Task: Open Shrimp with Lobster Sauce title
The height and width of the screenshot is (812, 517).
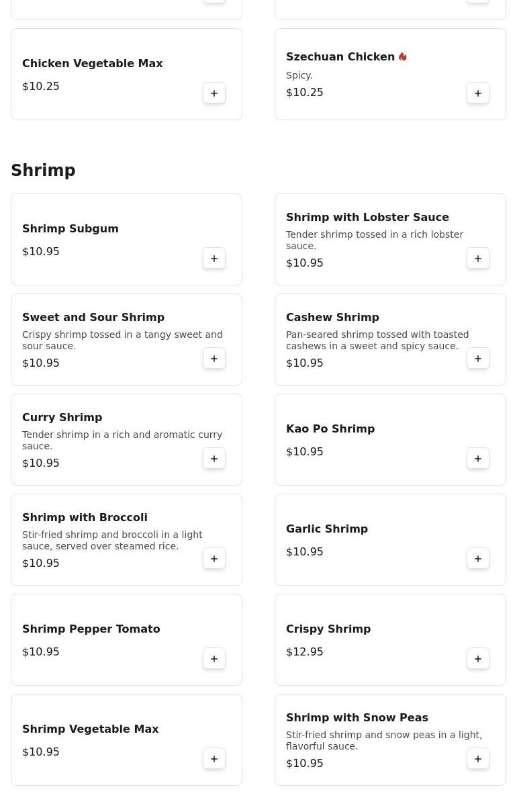Action: 367,218
